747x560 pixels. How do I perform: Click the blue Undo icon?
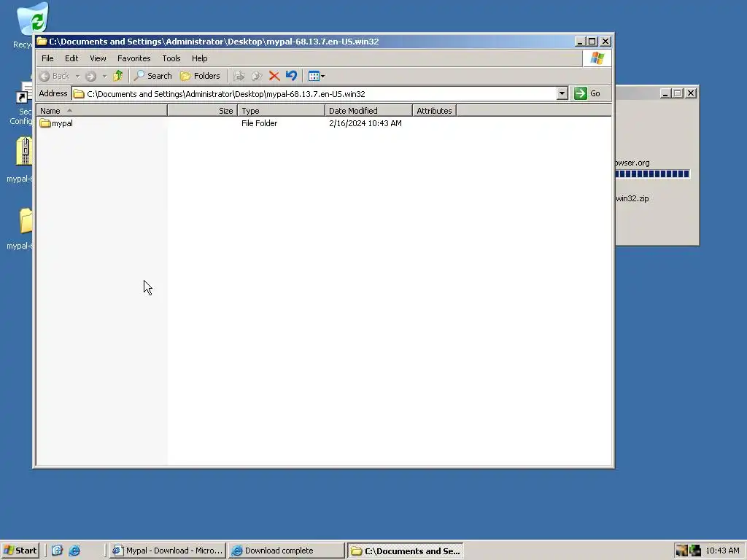[291, 76]
